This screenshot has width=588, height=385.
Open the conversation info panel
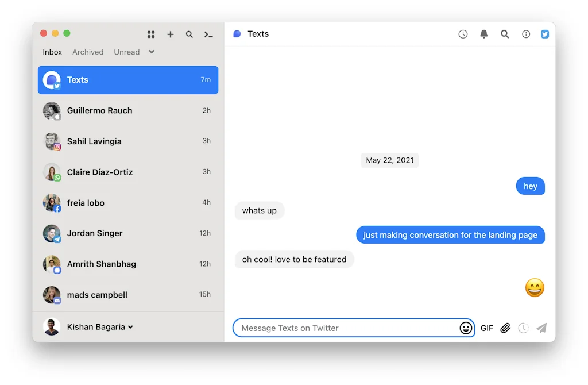pos(525,34)
